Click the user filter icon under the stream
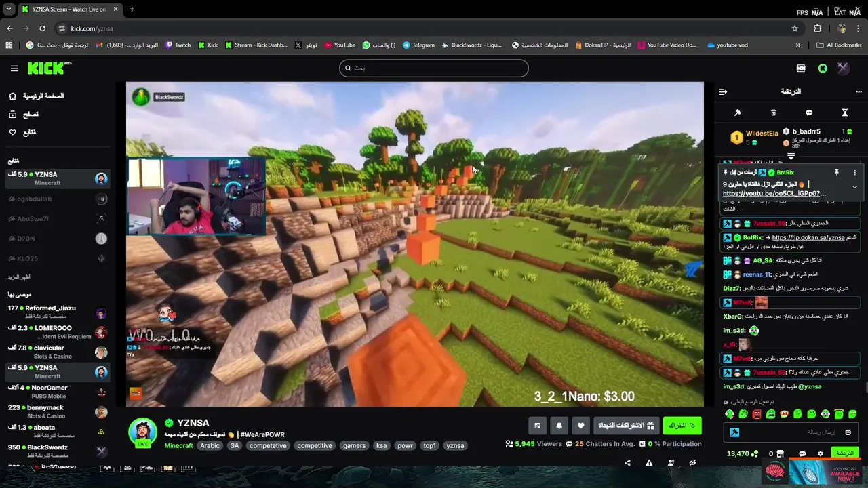Screen dimensions: 868x488 point(671,463)
